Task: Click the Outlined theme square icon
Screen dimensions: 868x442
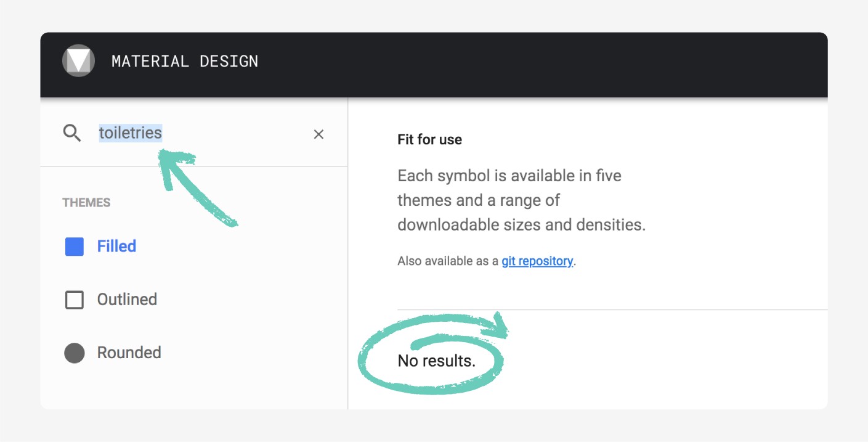Action: point(75,300)
